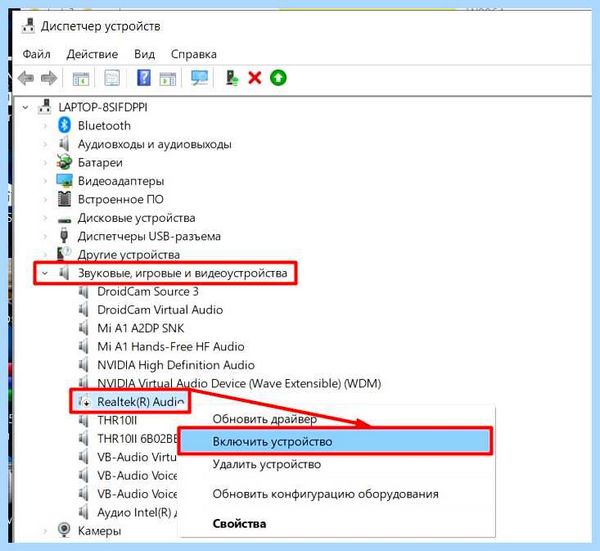Click the Properties sheet toolbar icon
The height and width of the screenshot is (551, 600).
point(112,78)
